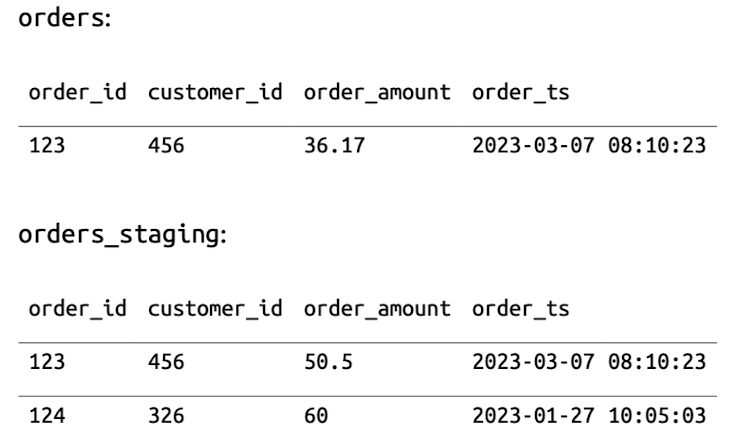Select order_ts header in orders_staging table
The height and width of the screenshot is (436, 736).
(x=520, y=311)
